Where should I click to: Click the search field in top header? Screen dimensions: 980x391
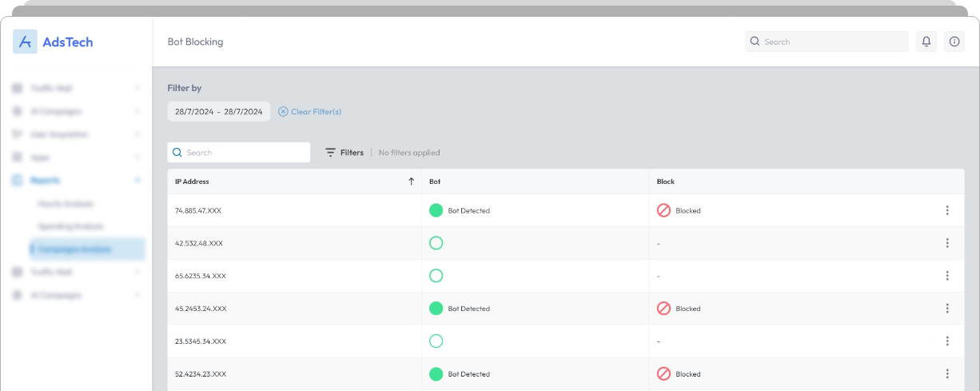pyautogui.click(x=827, y=42)
